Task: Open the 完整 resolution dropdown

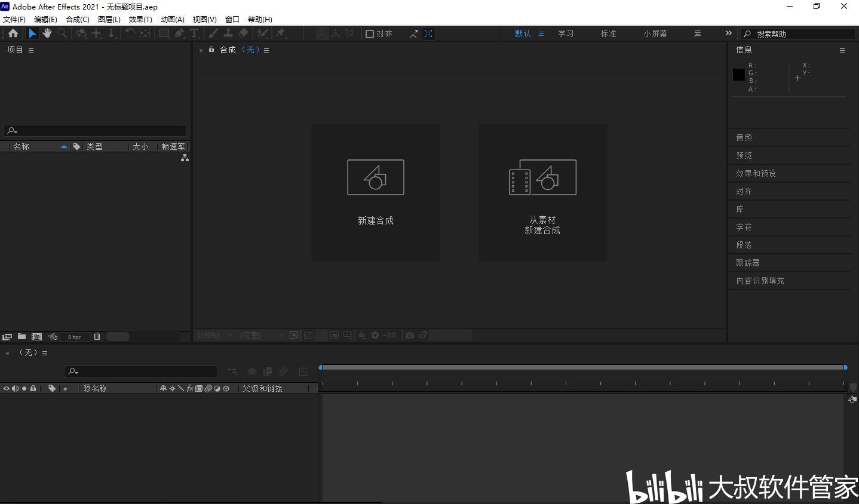Action: (x=262, y=335)
